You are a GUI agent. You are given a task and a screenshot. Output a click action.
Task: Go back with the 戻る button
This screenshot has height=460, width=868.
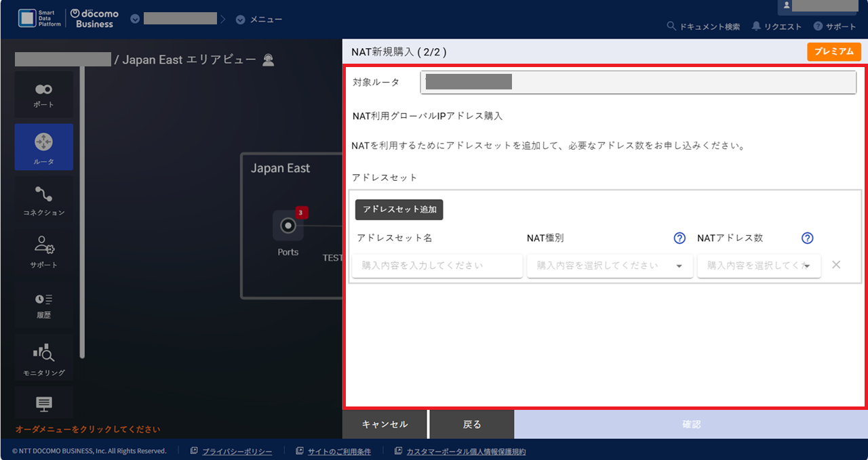[x=472, y=425]
